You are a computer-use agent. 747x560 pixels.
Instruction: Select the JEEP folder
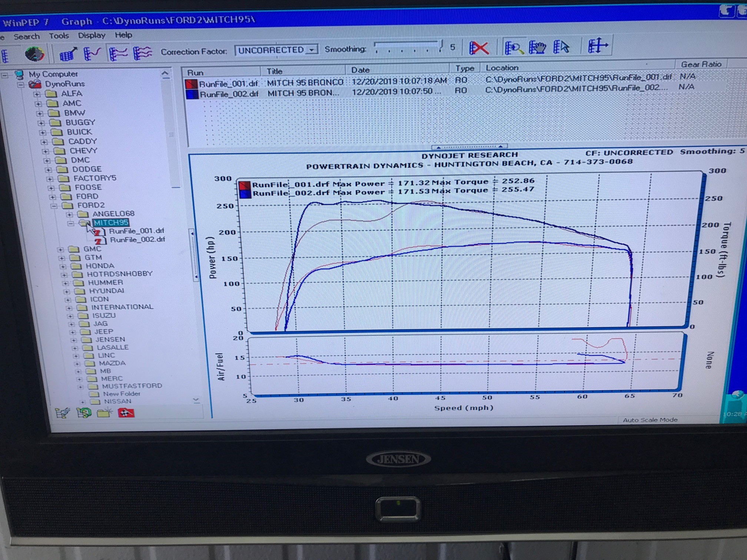104,332
